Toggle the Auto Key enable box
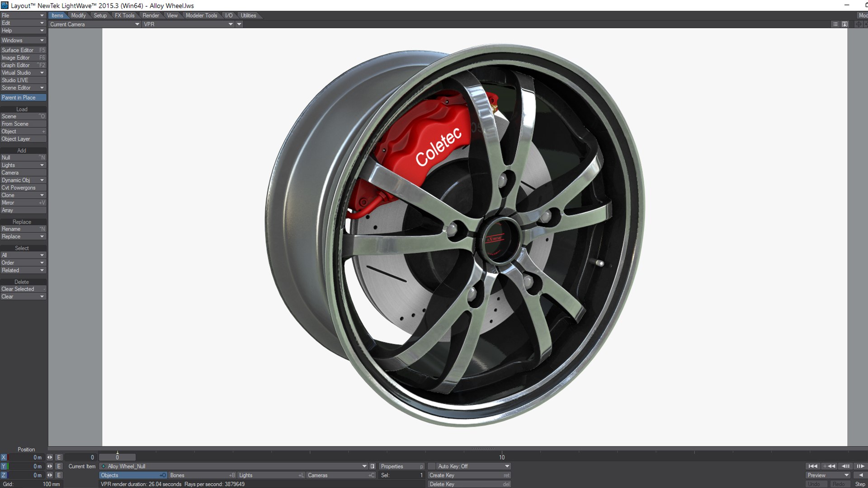The width and height of the screenshot is (868, 488). click(431, 466)
